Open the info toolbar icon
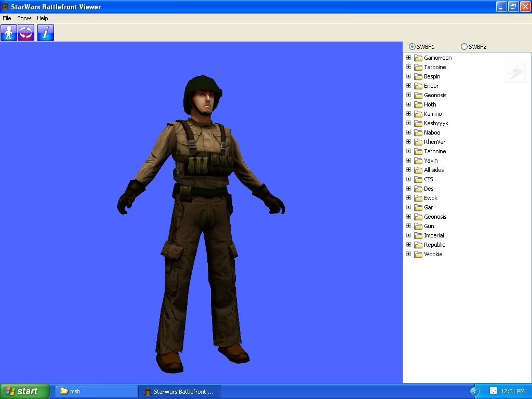 [46, 33]
